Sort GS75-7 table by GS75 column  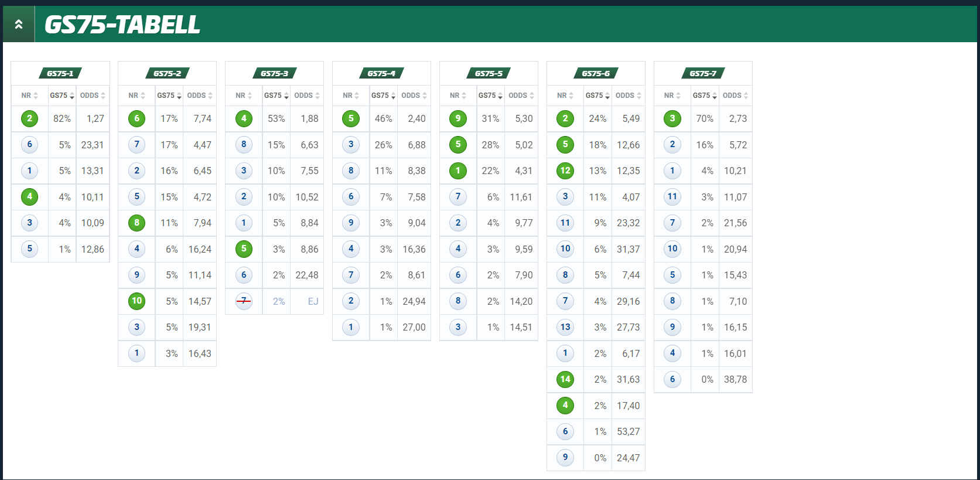point(705,96)
